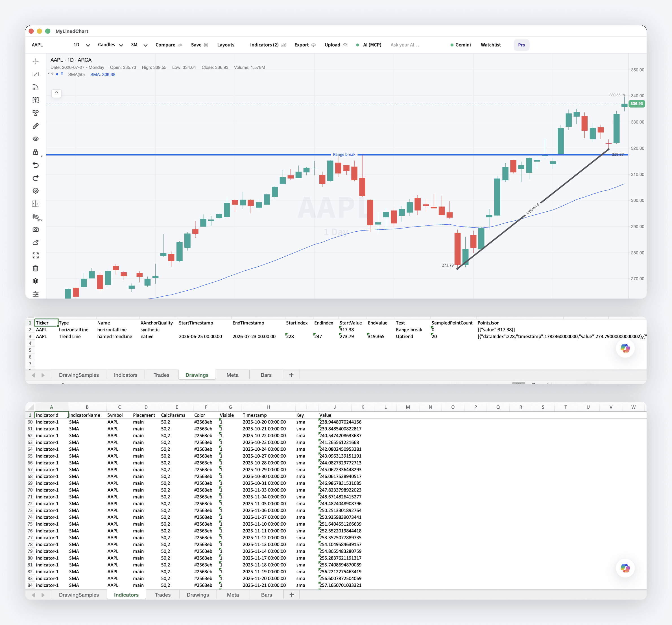This screenshot has width=672, height=625.
Task: Open Indicators (2) panel
Action: click(x=268, y=45)
